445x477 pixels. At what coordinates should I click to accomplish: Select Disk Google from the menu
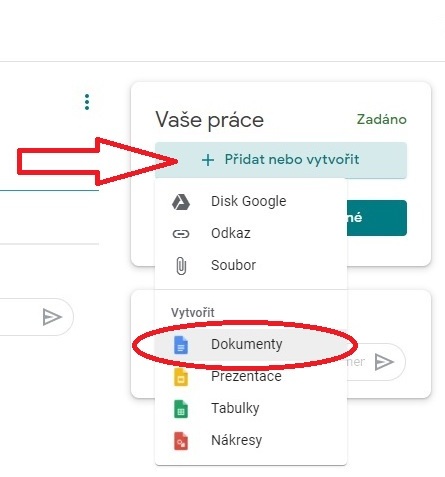click(x=251, y=202)
